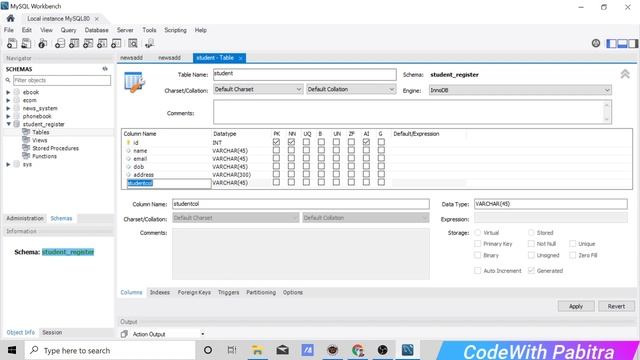Image resolution: width=640 pixels, height=360 pixels.
Task: Enable NN checkbox for address row
Action: pos(291,174)
